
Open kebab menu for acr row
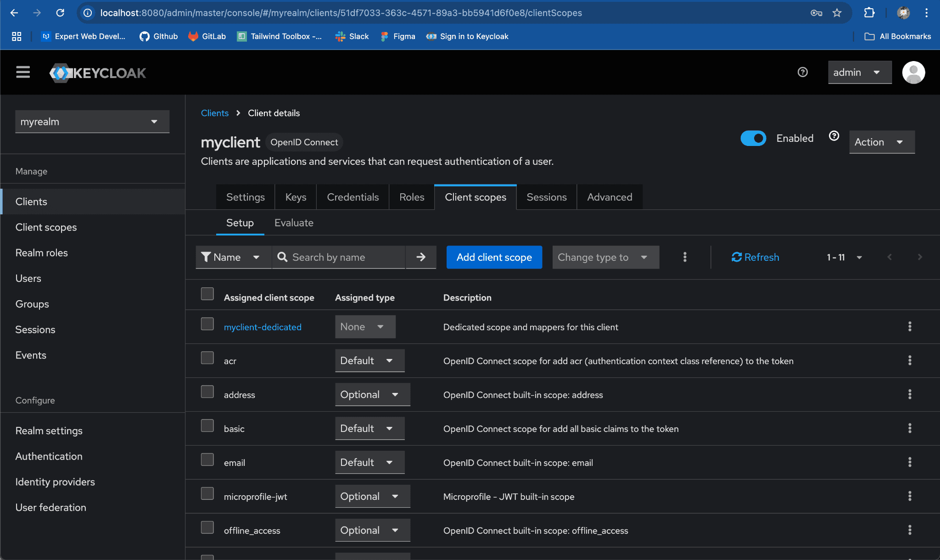tap(909, 360)
